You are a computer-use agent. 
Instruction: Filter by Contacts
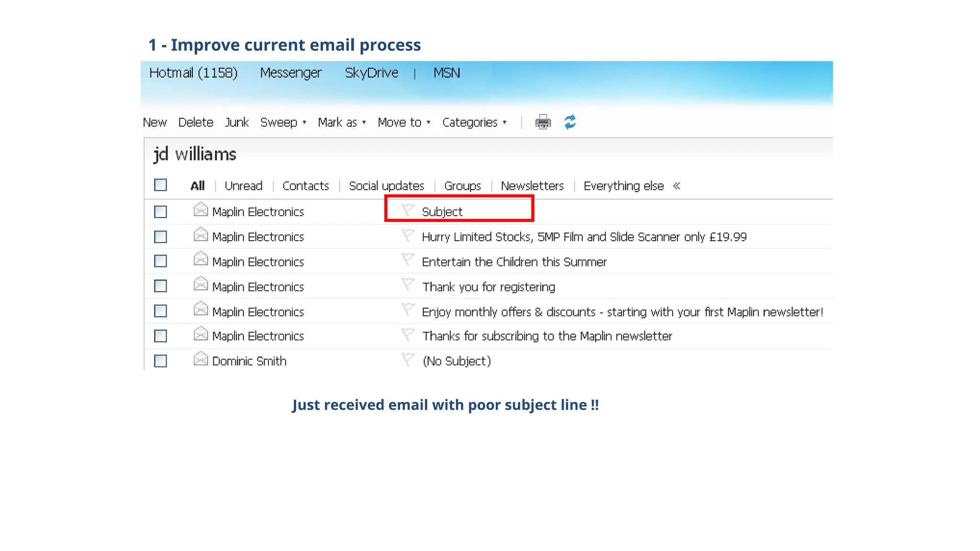tap(306, 186)
